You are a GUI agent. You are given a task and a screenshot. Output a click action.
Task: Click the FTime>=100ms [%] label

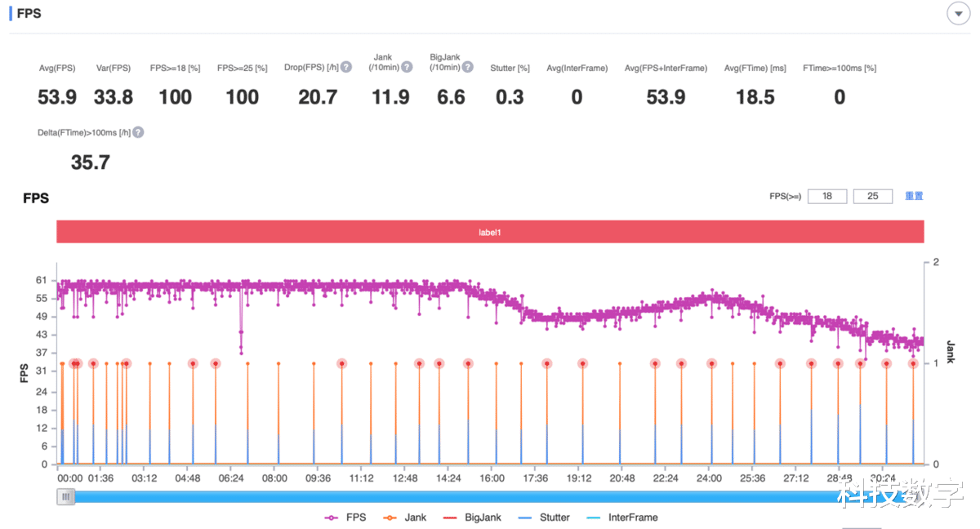click(840, 69)
